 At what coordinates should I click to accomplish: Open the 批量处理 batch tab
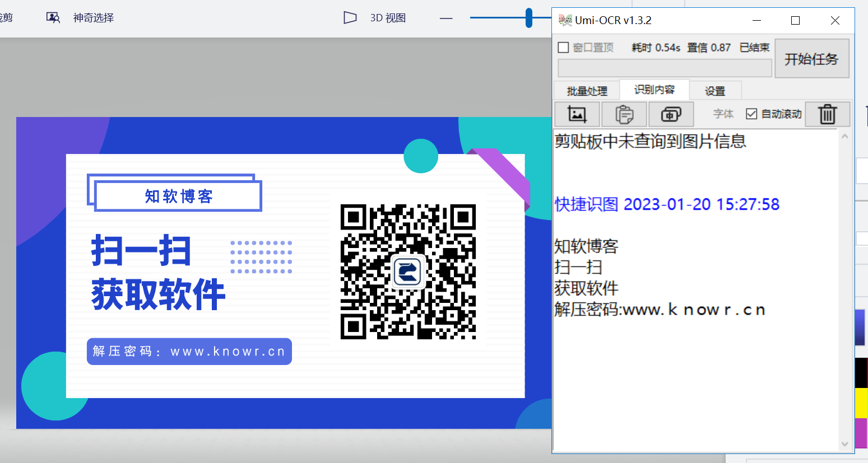(x=587, y=91)
